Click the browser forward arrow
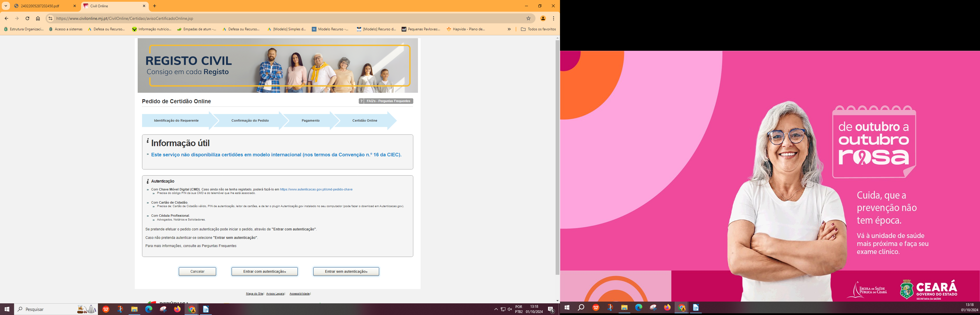The height and width of the screenshot is (315, 980). pyautogui.click(x=17, y=18)
